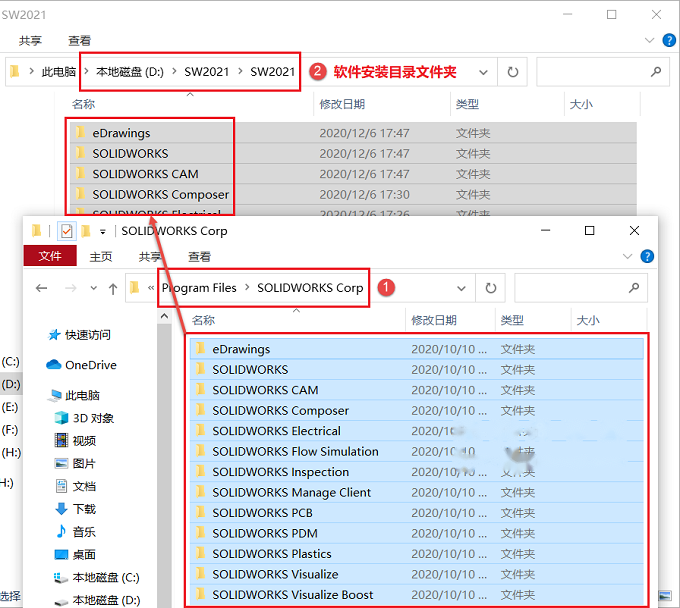Expand ribbon chevron in SOLIDWORKS Corp window
The image size is (680, 608).
[x=627, y=256]
